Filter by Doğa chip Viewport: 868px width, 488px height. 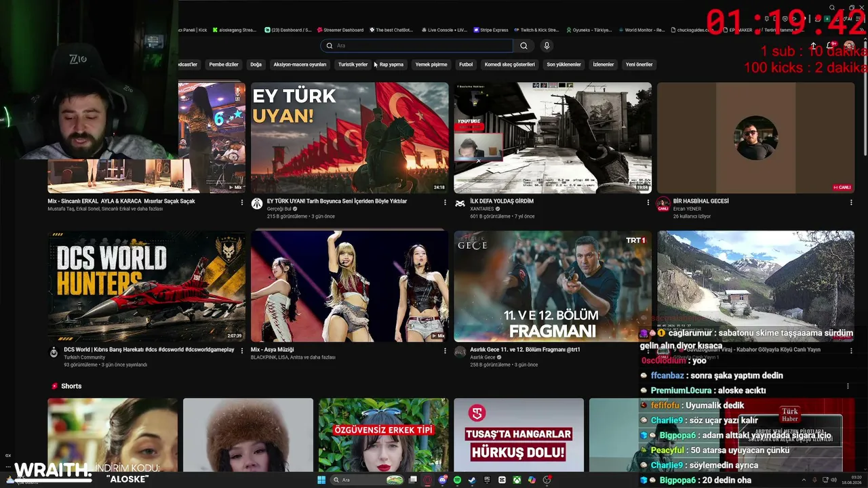pyautogui.click(x=256, y=64)
